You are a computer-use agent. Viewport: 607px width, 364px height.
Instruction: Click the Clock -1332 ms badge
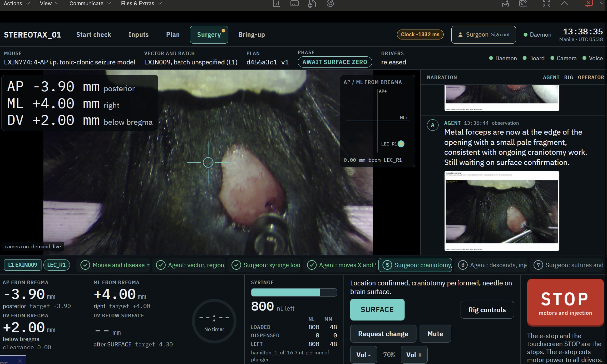click(x=420, y=34)
